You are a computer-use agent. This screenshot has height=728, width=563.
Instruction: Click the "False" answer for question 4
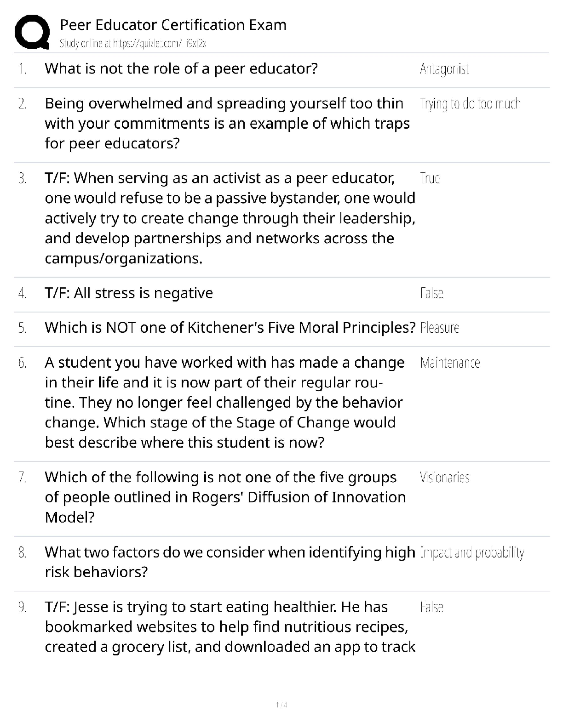pyautogui.click(x=431, y=293)
